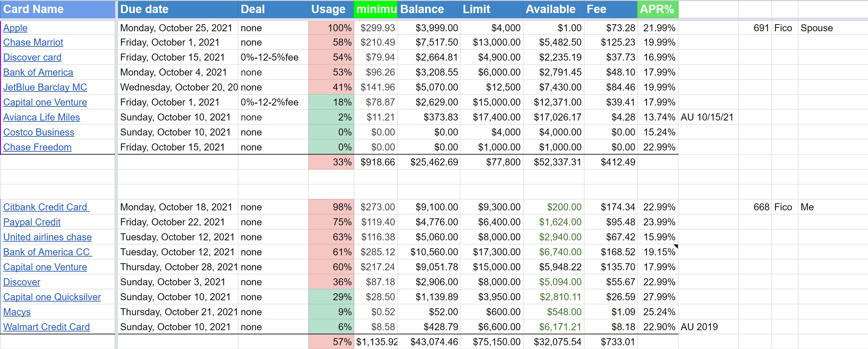Select the Card Name header cell
Screen dimensions: 868x349
point(58,9)
